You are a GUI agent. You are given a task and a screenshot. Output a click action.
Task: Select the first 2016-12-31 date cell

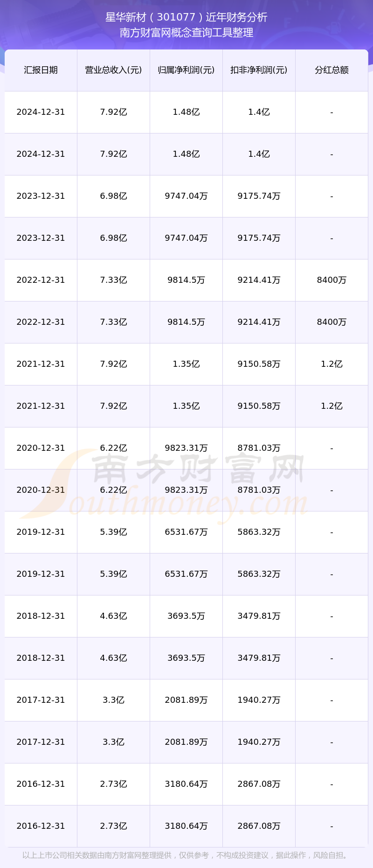[41, 784]
